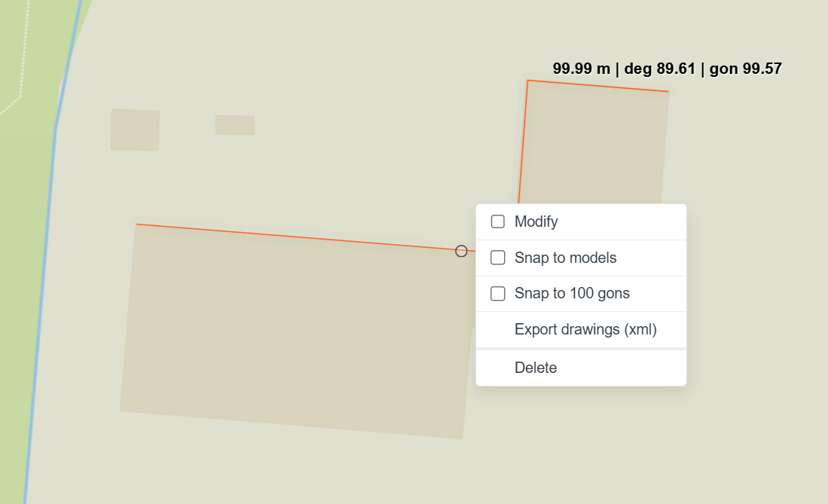Click the small square building footprint
This screenshot has width=828, height=504.
pos(135,130)
